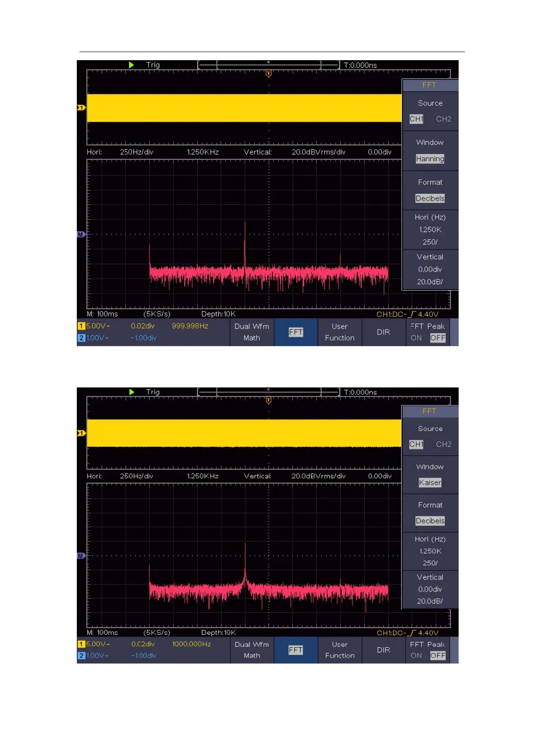Open Window option showing Hanning
This screenshot has height=756, width=535.
tap(430, 151)
